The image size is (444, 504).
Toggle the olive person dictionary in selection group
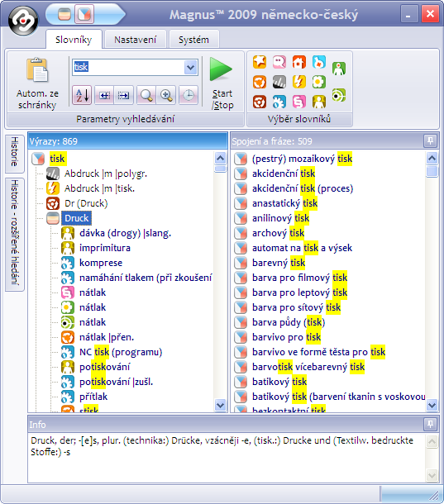[319, 102]
